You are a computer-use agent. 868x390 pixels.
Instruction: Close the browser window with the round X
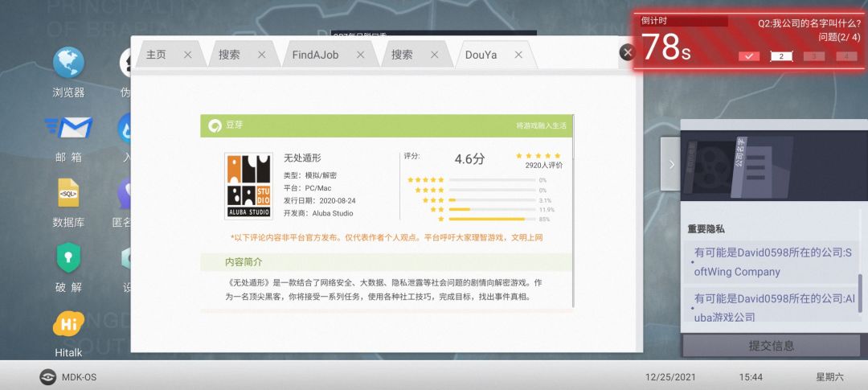(627, 52)
